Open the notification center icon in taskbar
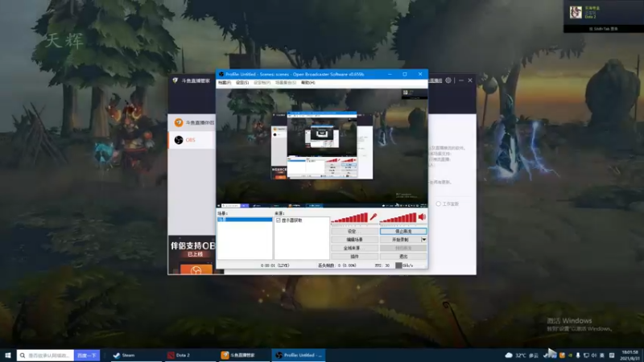Image resolution: width=644 pixels, height=362 pixels. point(612,356)
